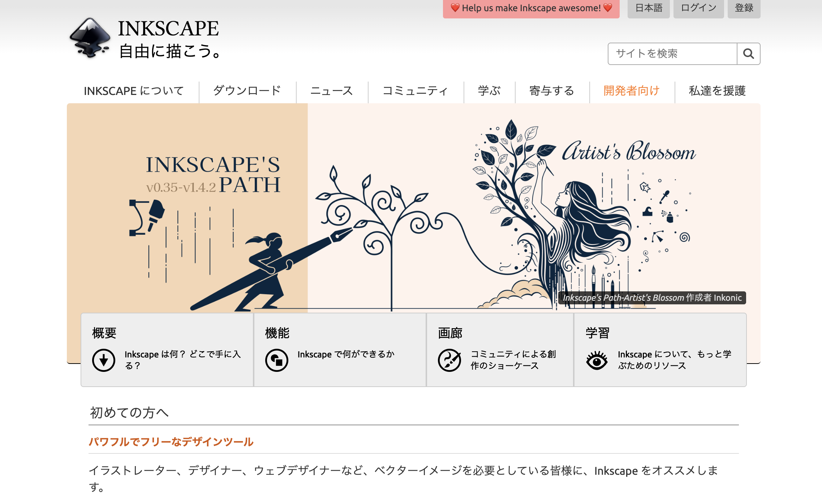This screenshot has width=822, height=504.
Task: Click the Inkscape mountain logo icon
Action: pyautogui.click(x=90, y=38)
